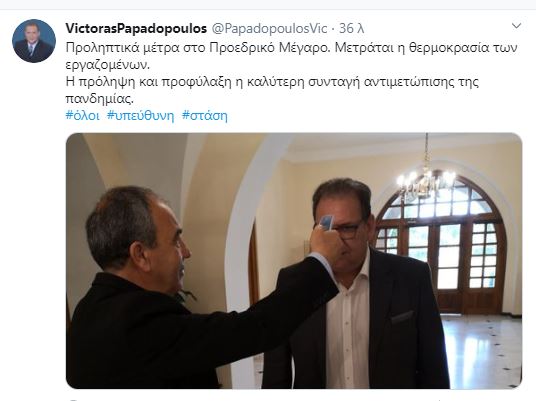Open the tweet via the 36 λ timestamp
This screenshot has height=401, width=536.
[x=351, y=28]
